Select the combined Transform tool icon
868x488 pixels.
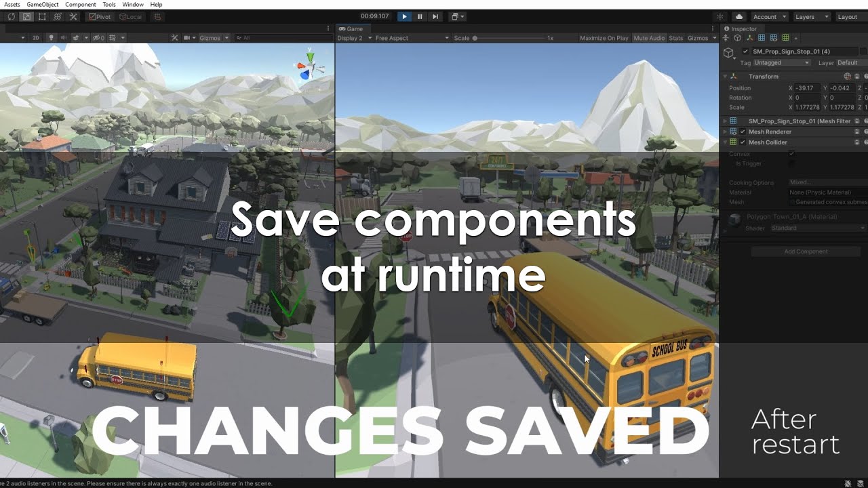57,17
